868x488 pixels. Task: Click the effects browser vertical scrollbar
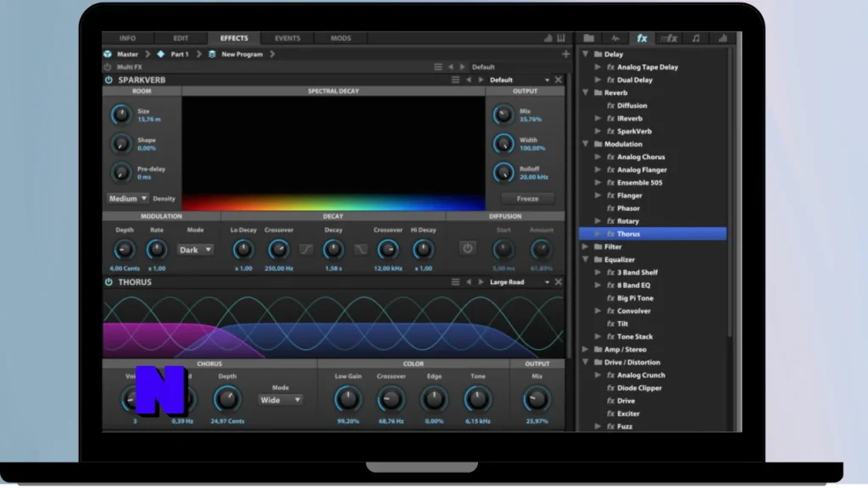click(x=730, y=194)
